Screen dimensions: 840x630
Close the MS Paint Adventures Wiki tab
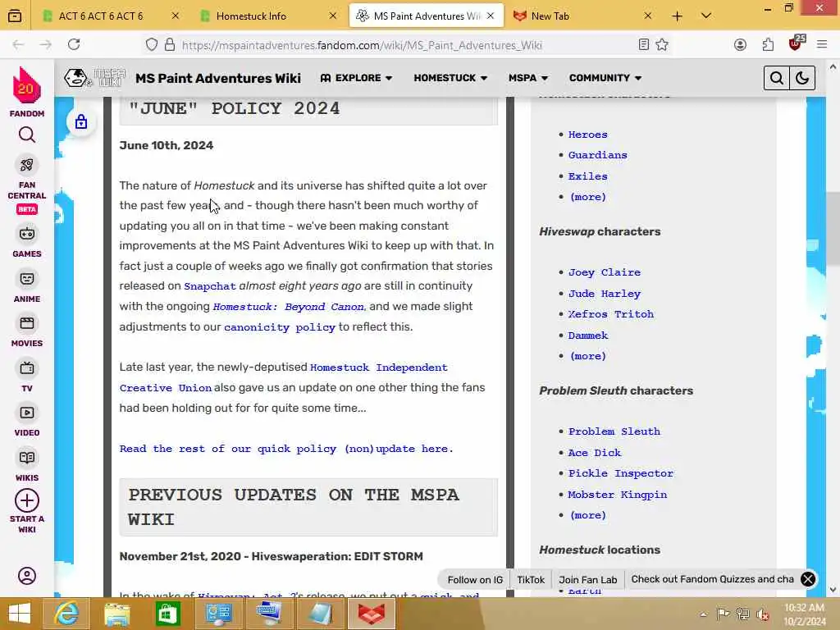491,16
